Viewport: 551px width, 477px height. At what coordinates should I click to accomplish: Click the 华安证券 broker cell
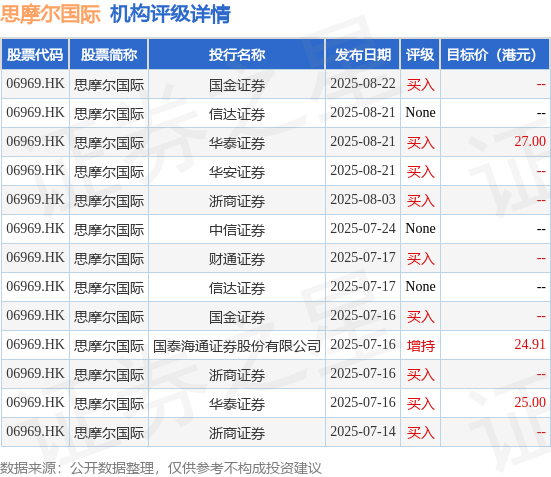click(237, 172)
